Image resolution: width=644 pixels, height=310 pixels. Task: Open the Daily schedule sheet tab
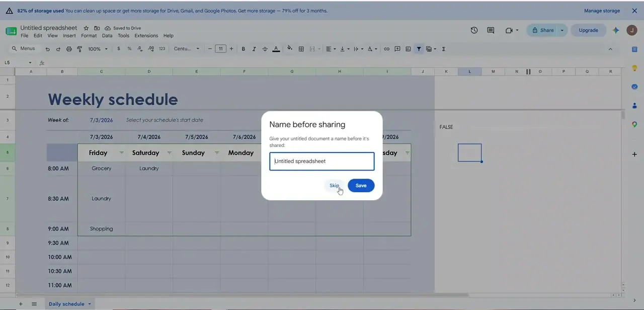point(69,304)
